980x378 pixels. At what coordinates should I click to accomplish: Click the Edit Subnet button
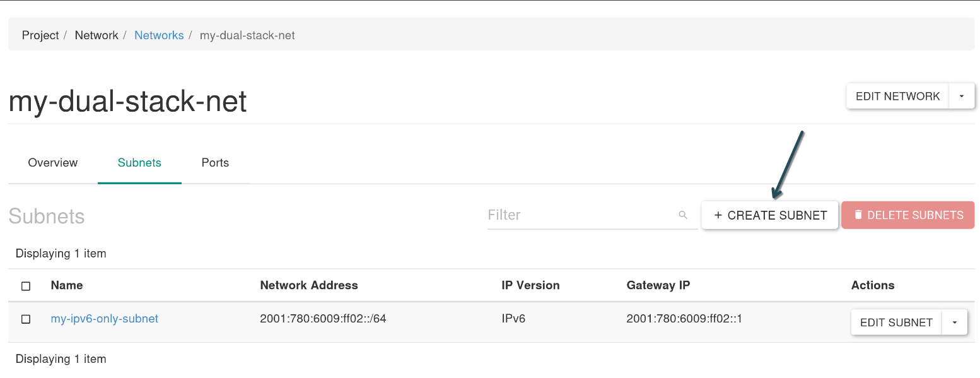click(x=896, y=322)
